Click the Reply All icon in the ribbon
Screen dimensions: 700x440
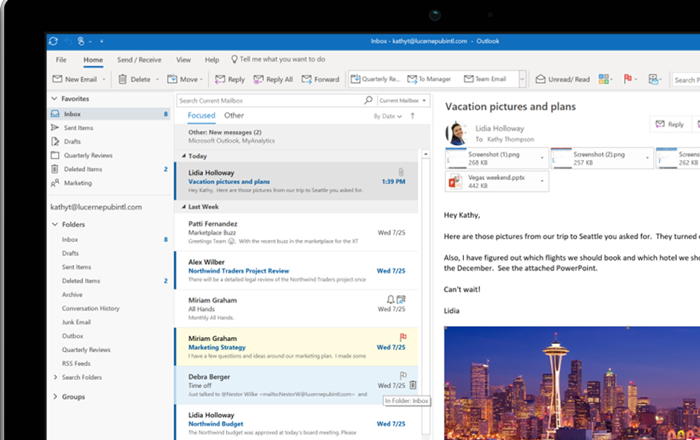pos(259,79)
